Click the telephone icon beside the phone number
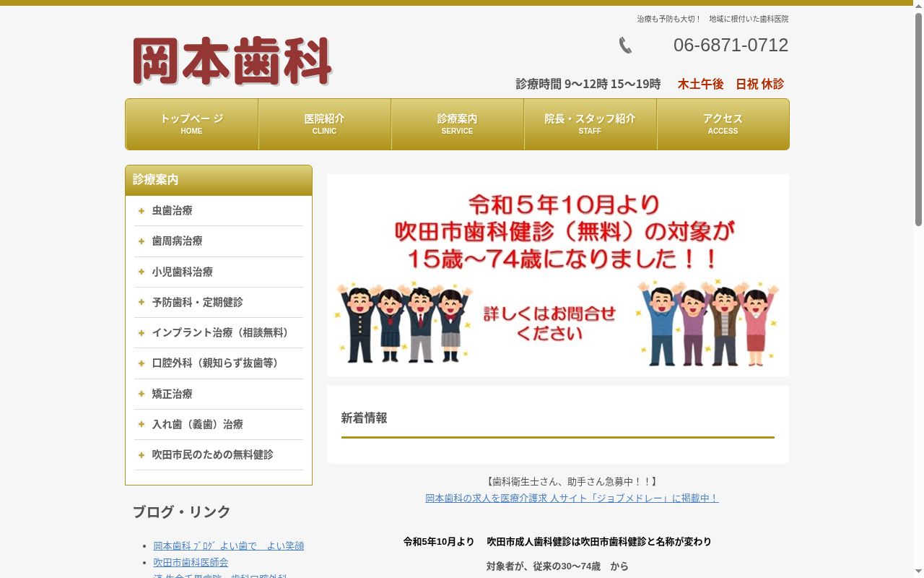The image size is (924, 578). (x=625, y=46)
